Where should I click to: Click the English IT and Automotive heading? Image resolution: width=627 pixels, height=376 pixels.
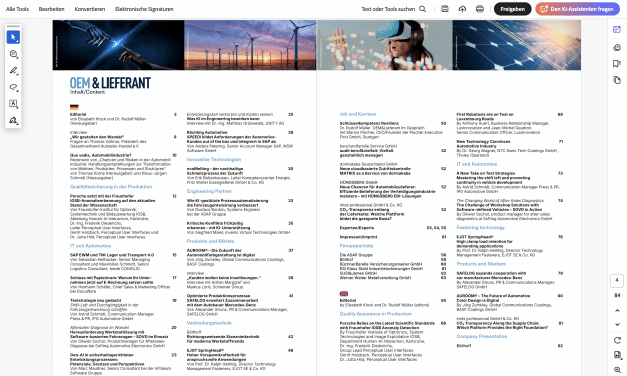477,164
